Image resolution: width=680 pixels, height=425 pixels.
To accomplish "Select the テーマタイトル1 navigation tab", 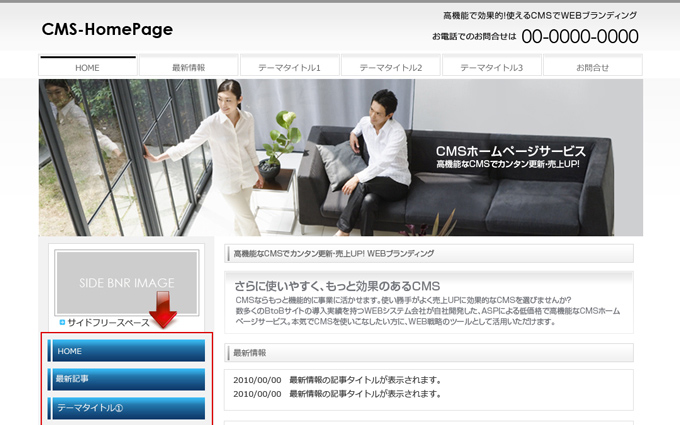I will point(289,67).
